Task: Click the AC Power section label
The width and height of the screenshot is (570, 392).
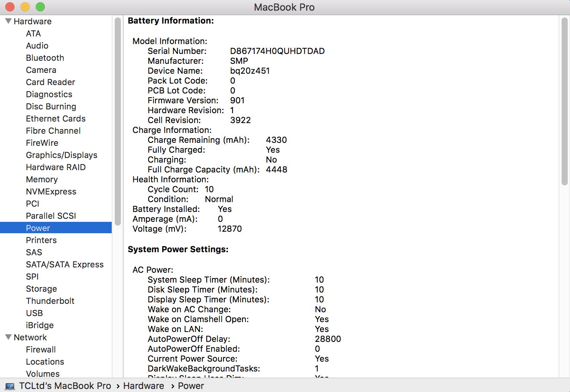Action: pos(153,270)
